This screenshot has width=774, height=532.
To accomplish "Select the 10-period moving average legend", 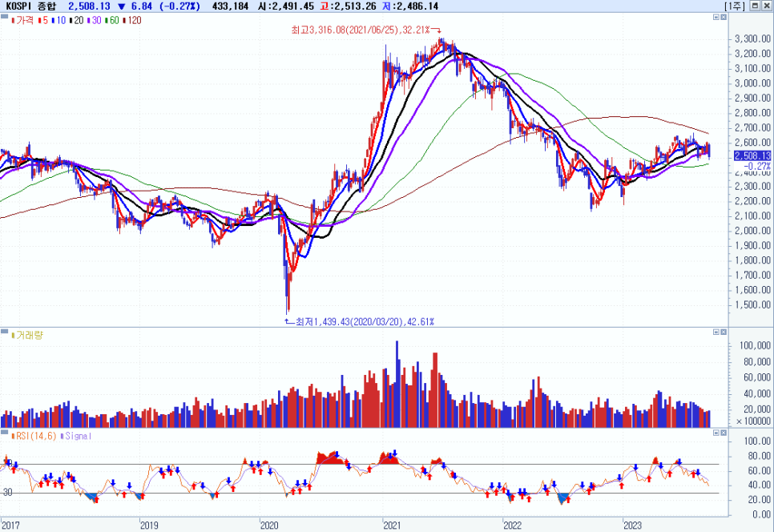I will point(58,20).
